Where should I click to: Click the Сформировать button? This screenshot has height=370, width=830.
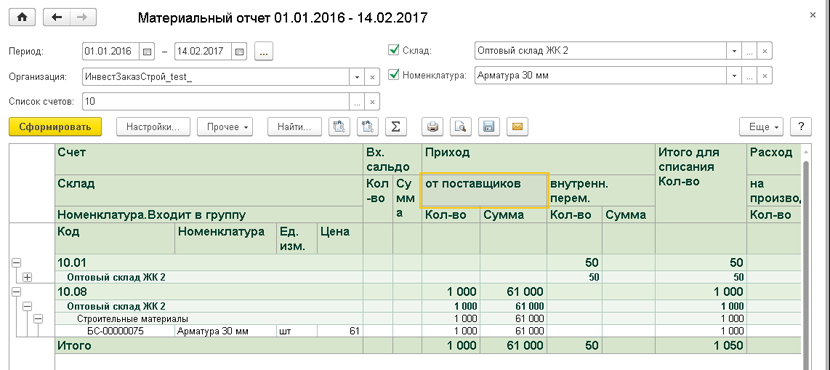pos(55,127)
